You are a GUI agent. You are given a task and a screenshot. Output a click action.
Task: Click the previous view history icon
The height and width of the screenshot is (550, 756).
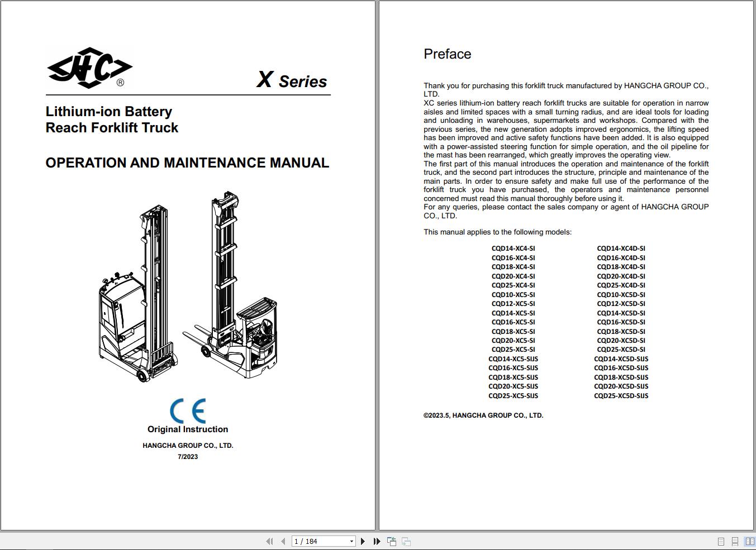point(392,541)
